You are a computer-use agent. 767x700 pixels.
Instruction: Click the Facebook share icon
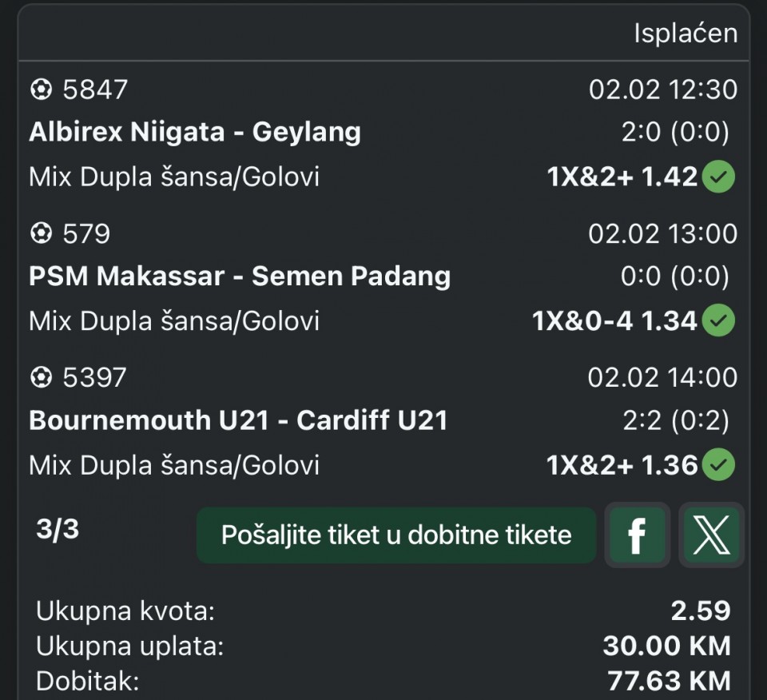[x=637, y=535]
